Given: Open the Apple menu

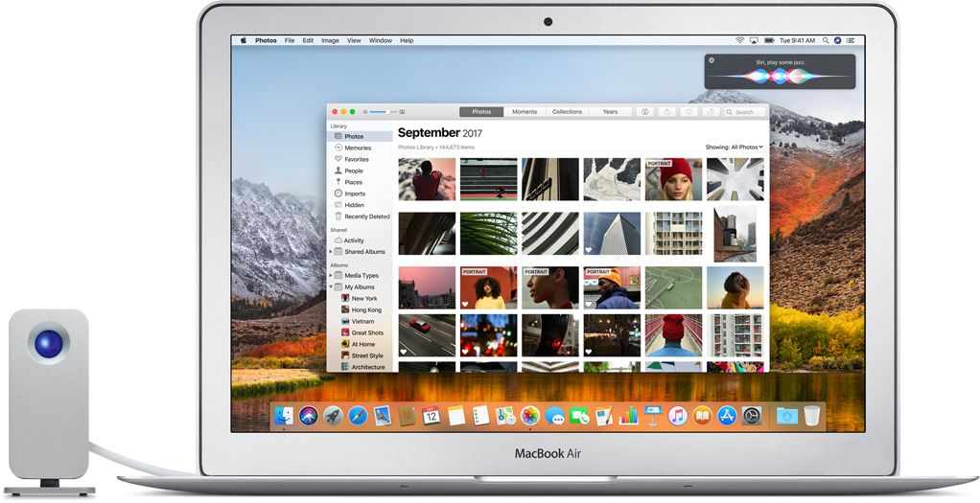Looking at the screenshot, I should pos(243,40).
